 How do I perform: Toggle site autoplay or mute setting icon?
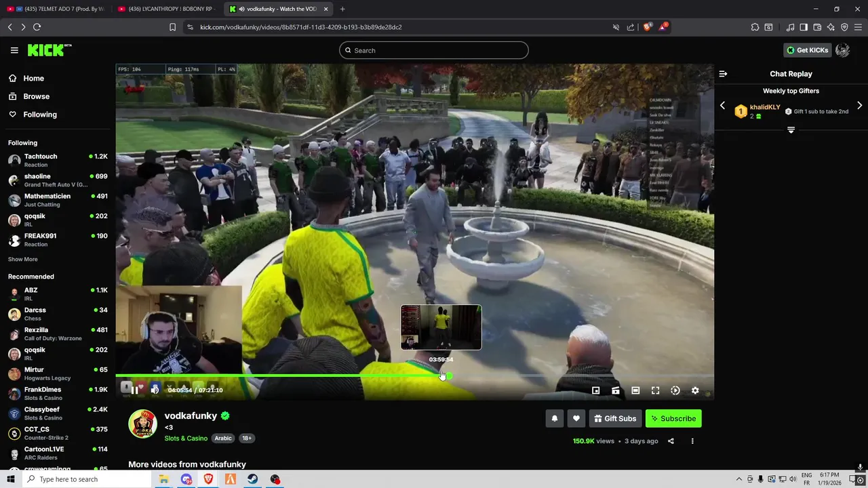616,27
